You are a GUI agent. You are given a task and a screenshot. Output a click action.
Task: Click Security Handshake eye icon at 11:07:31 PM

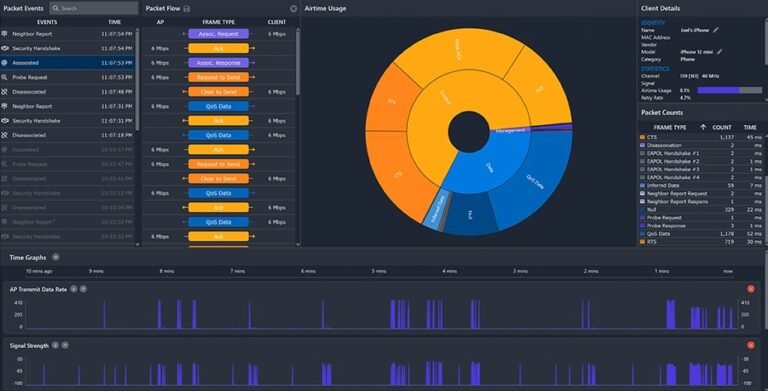(x=5, y=121)
